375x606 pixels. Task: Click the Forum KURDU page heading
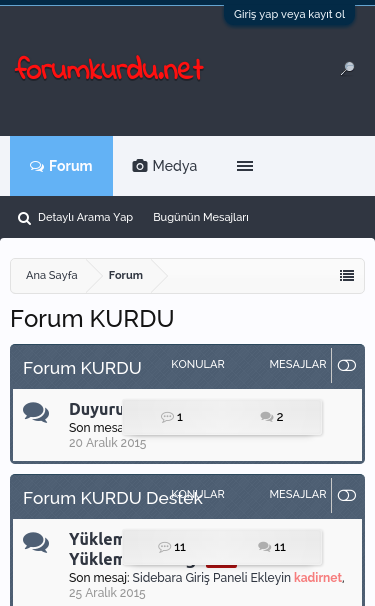click(x=92, y=319)
